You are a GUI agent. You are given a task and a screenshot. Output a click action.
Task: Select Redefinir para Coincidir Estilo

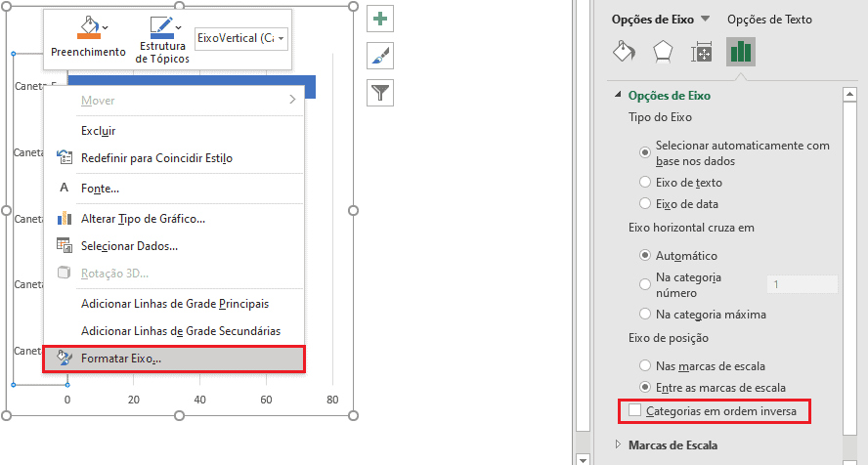point(173,158)
